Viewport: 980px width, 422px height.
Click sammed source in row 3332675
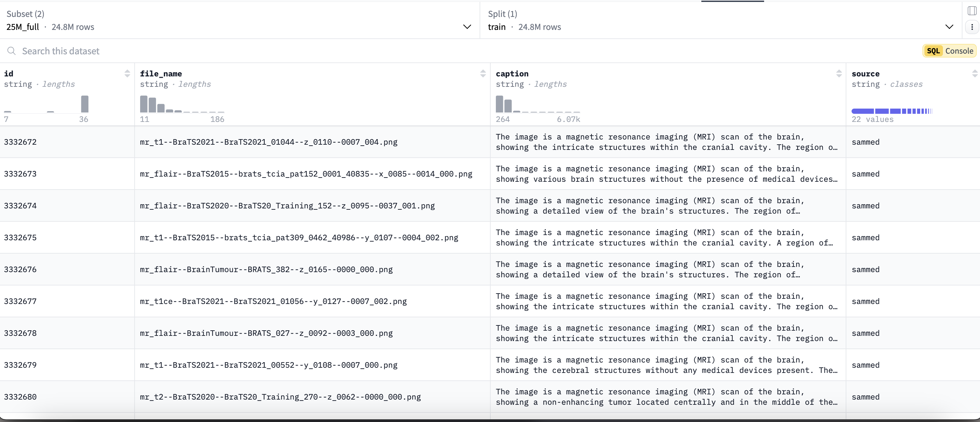(866, 237)
